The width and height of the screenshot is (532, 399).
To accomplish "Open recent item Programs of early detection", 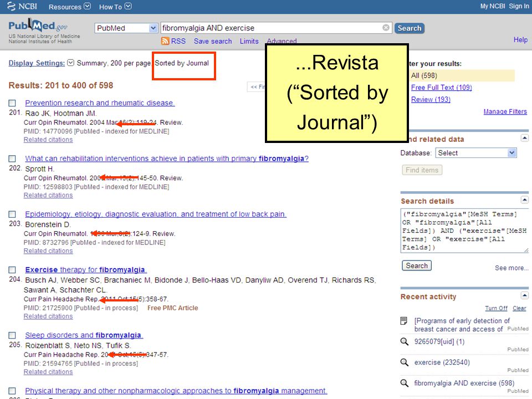I will pyautogui.click(x=462, y=325).
